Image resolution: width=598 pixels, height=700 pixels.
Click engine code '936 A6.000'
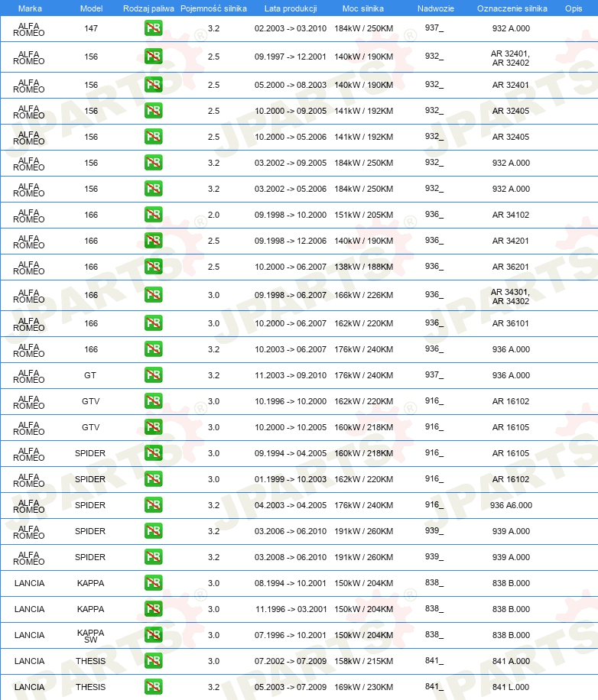tap(511, 505)
